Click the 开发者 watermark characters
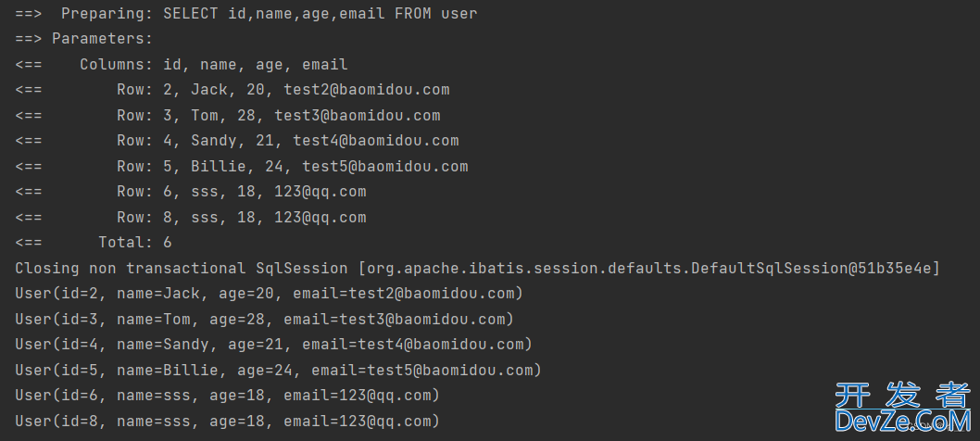The image size is (980, 441). 902,394
